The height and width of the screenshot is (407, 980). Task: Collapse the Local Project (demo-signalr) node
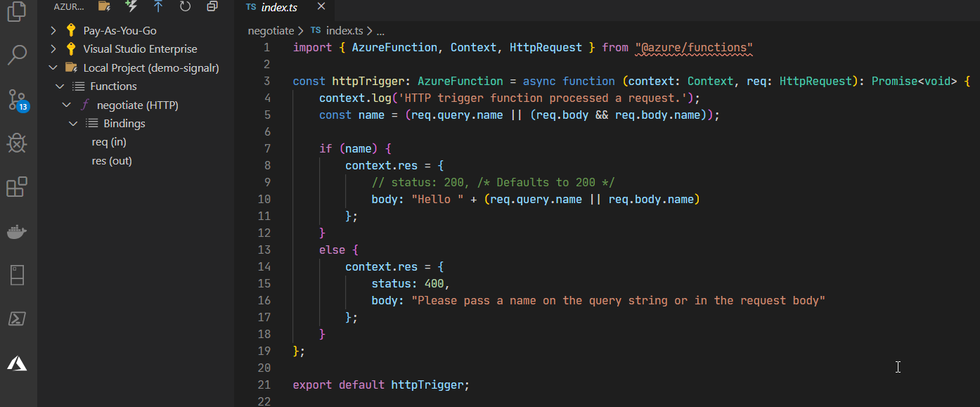[x=53, y=67]
